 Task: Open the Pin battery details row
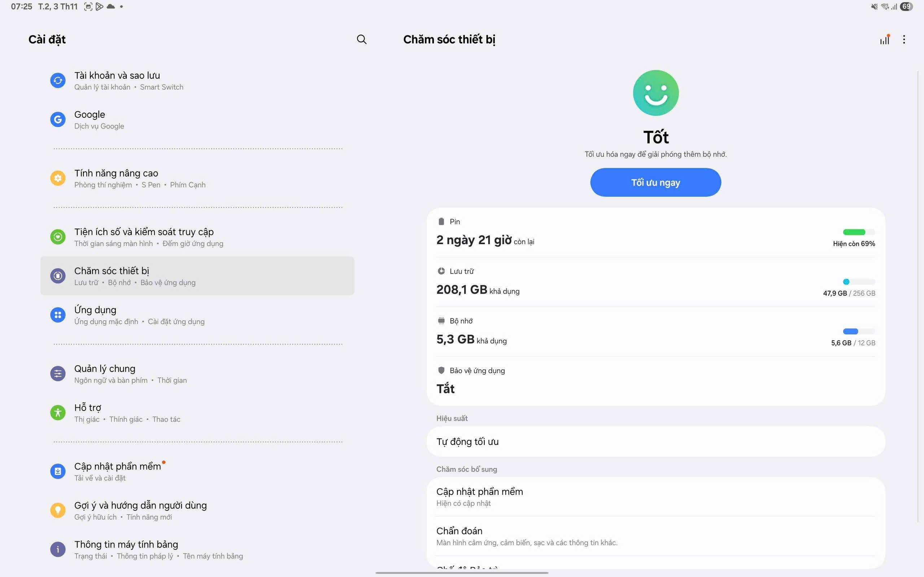655,233
